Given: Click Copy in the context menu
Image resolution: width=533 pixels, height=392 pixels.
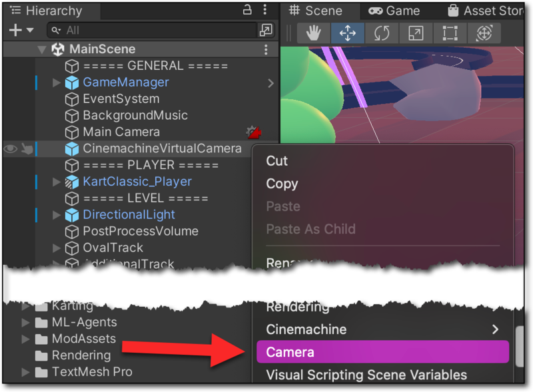Looking at the screenshot, I should point(282,184).
